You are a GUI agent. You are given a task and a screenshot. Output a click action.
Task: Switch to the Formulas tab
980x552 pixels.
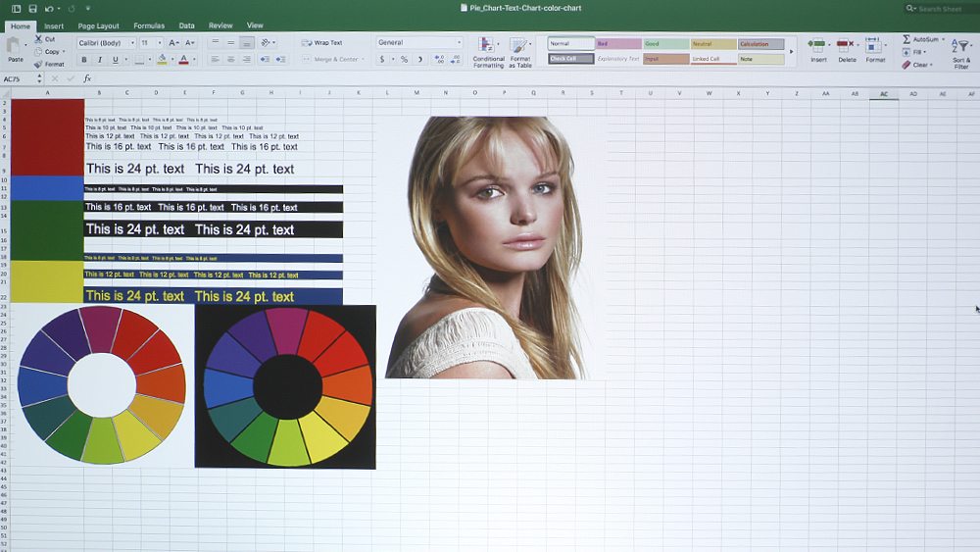point(149,25)
